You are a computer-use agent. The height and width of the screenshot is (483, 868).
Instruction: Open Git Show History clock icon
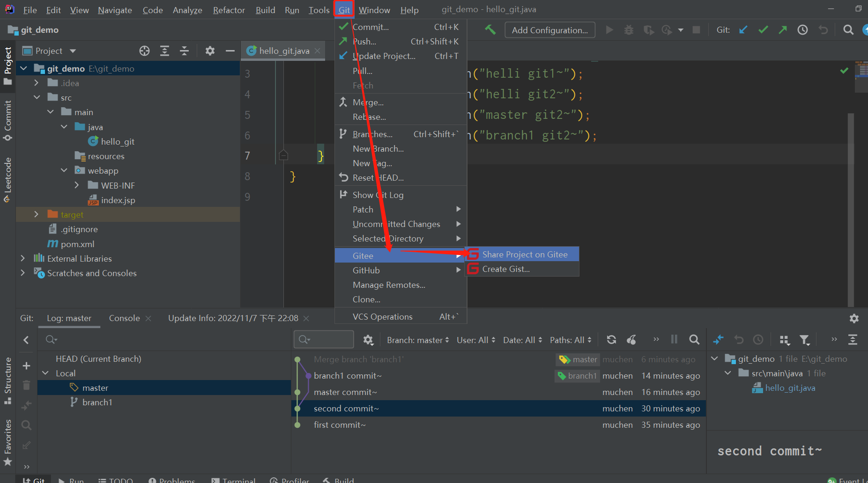tap(802, 30)
